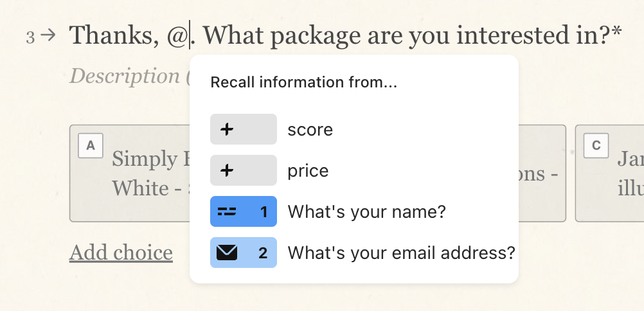Screen dimensions: 644x311
Task: Click the question number 3 label
Action: [x=30, y=37]
